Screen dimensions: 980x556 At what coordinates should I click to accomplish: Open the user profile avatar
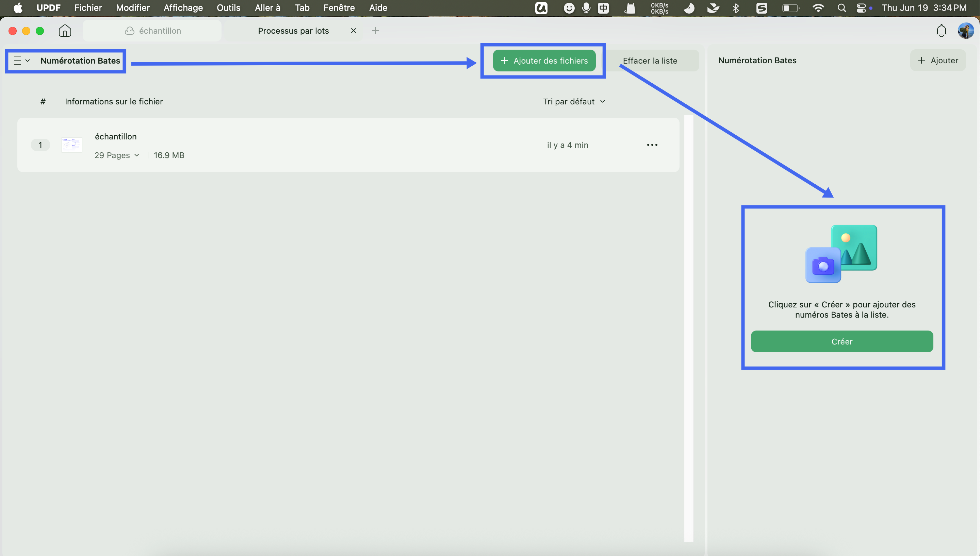(x=965, y=31)
